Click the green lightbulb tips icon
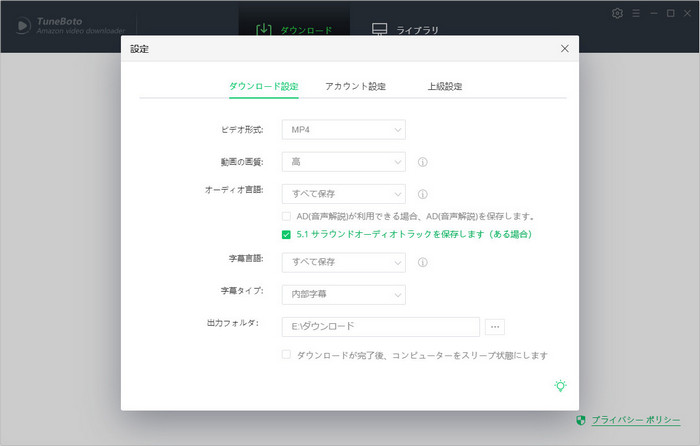 pyautogui.click(x=560, y=386)
